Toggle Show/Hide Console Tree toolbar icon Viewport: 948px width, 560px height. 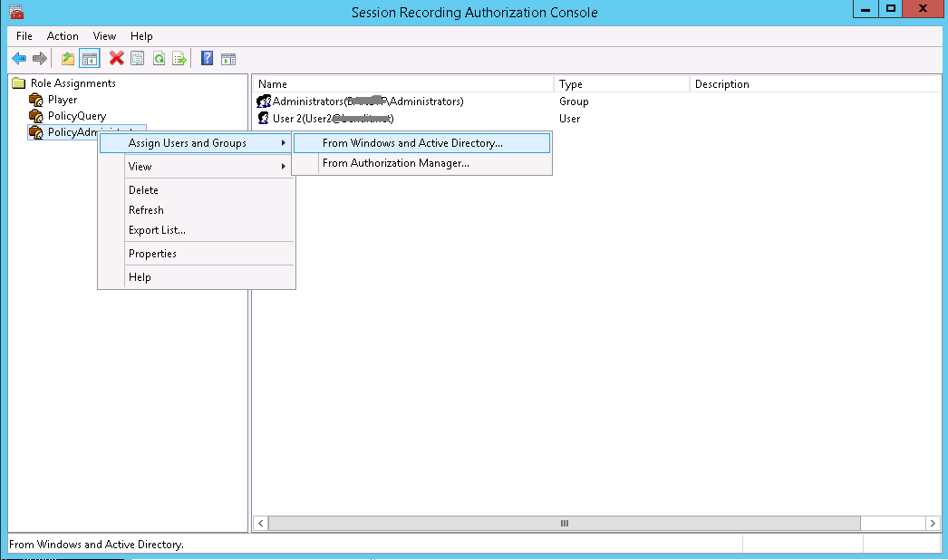tap(89, 59)
